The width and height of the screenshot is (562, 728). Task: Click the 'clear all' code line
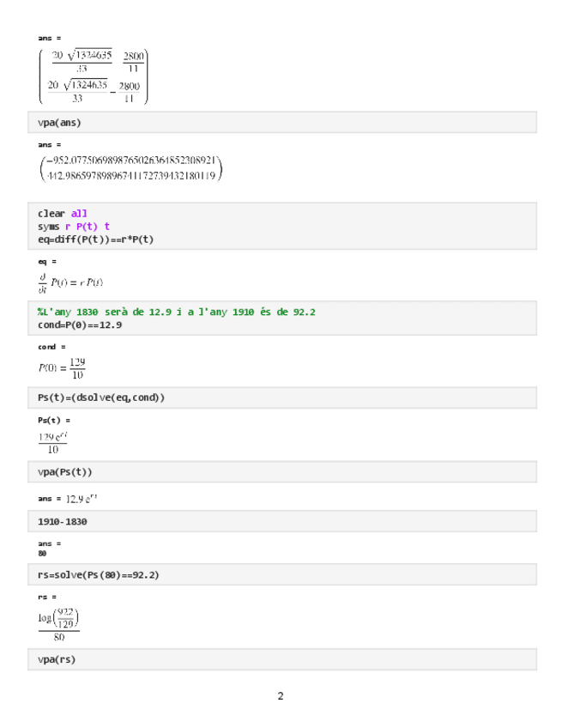62,214
